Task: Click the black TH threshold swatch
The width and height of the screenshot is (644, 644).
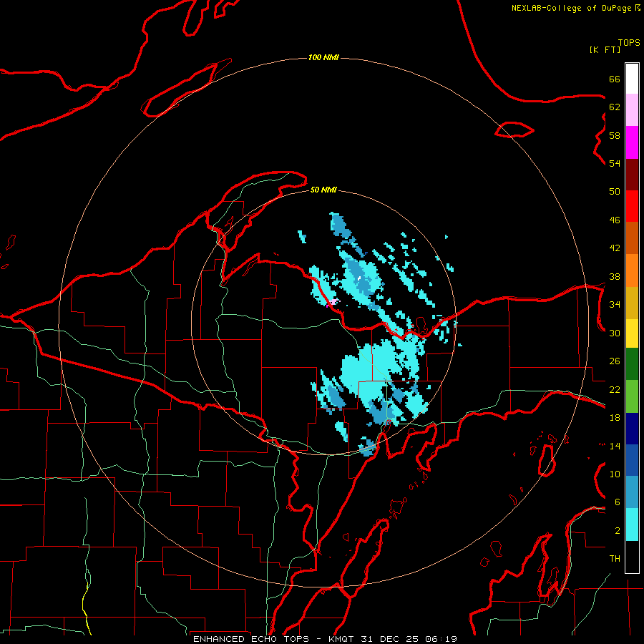Action: pos(632,557)
